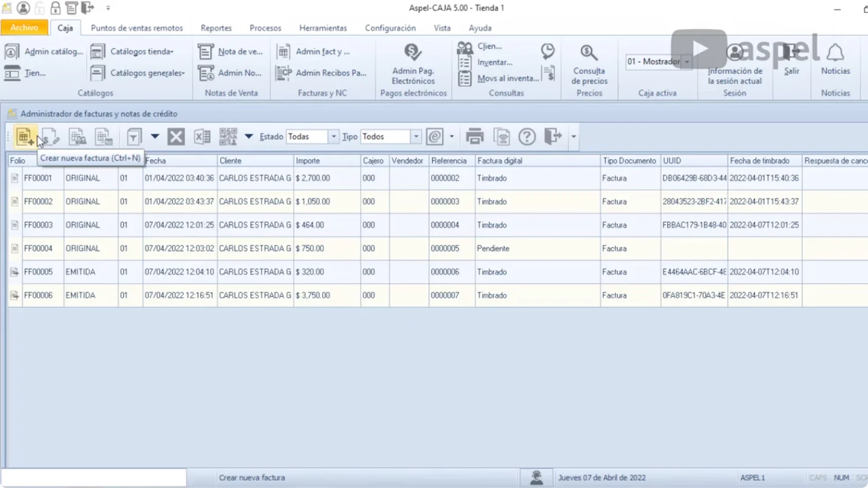Image resolution: width=868 pixels, height=488 pixels.
Task: Open Admin Pag. Electrónicos ribbon icon
Action: 413,64
